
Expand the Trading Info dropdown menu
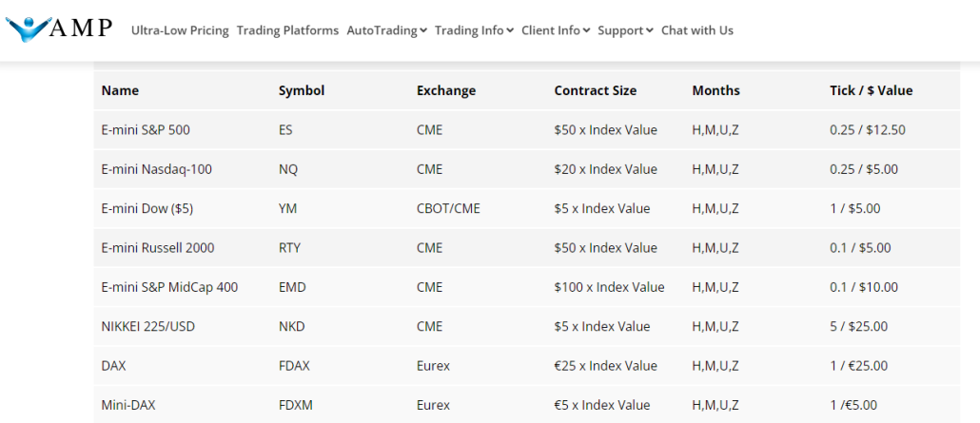474,30
